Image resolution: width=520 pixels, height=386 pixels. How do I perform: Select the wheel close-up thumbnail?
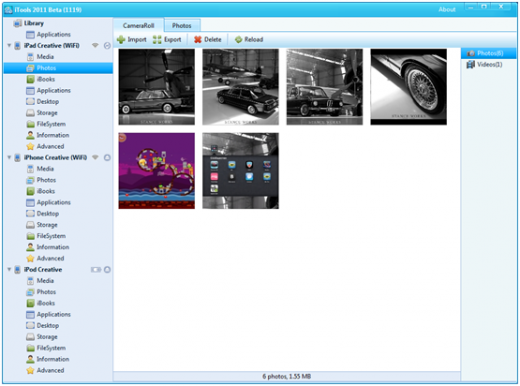coord(409,87)
